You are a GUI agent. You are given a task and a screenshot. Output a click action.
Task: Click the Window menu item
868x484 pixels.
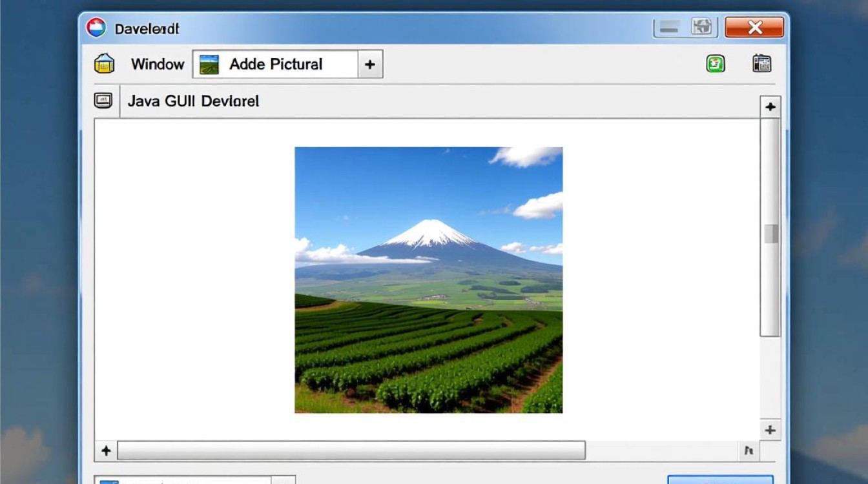click(x=157, y=64)
